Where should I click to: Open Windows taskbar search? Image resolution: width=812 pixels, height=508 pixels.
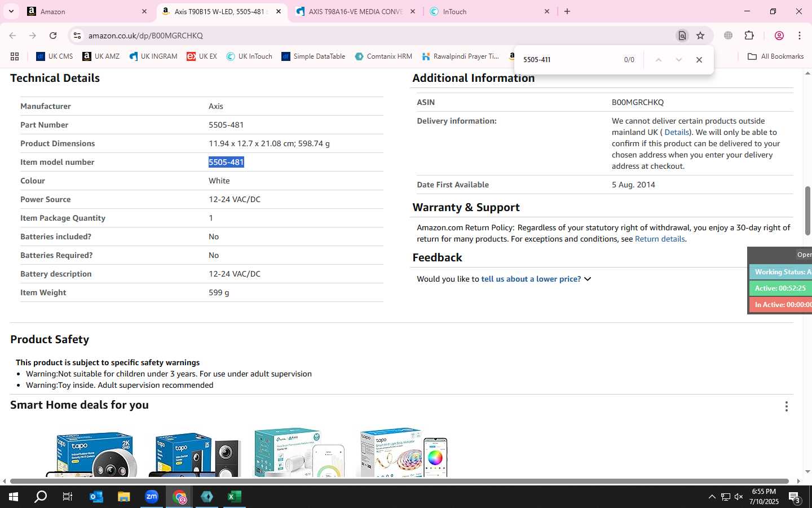tap(41, 497)
